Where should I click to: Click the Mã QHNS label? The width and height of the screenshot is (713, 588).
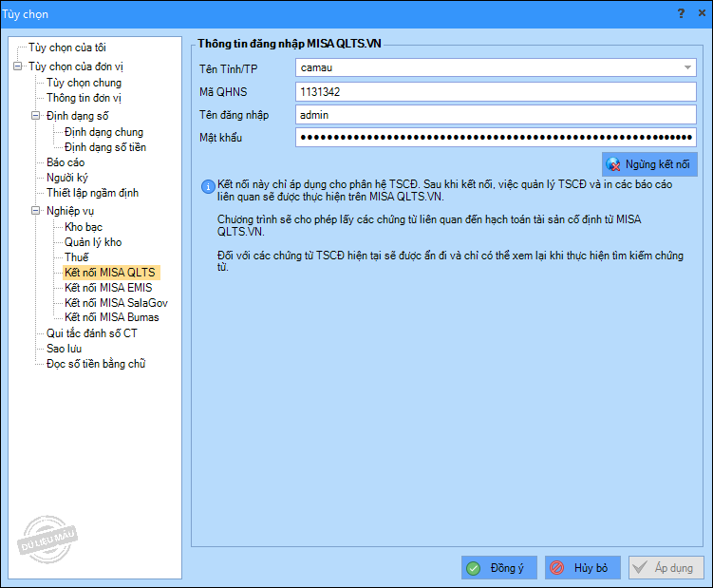point(223,92)
